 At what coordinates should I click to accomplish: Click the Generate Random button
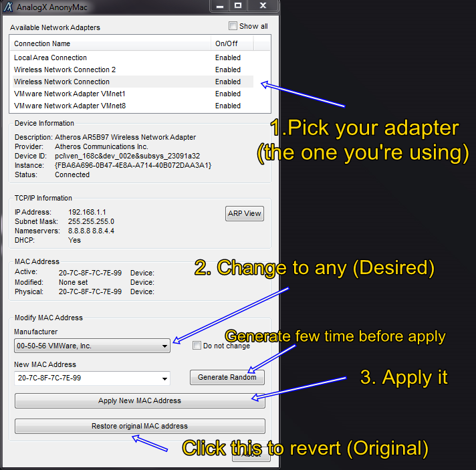pyautogui.click(x=227, y=377)
